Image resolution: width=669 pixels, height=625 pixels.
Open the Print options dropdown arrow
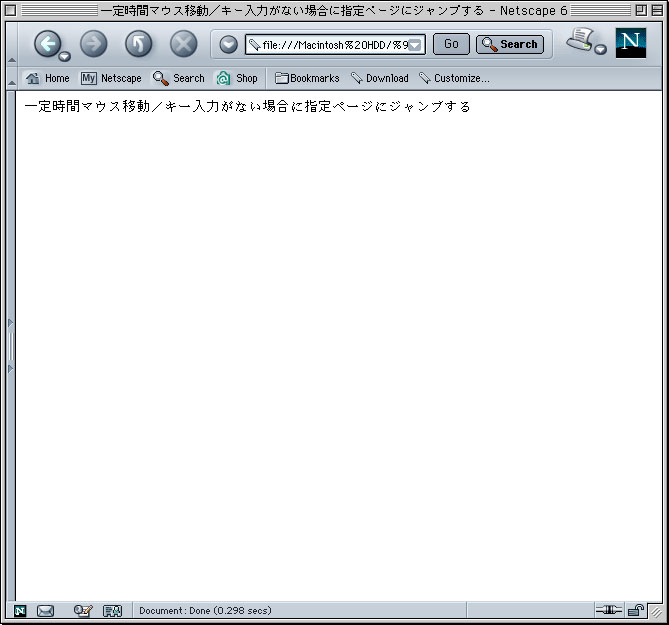point(600,49)
